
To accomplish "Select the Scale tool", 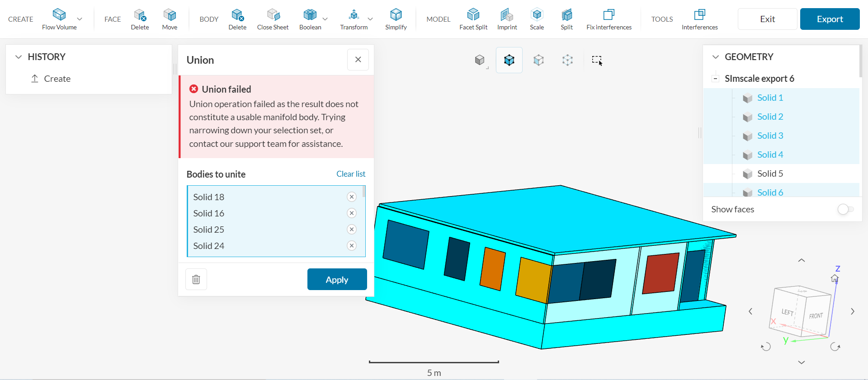I will point(537,19).
